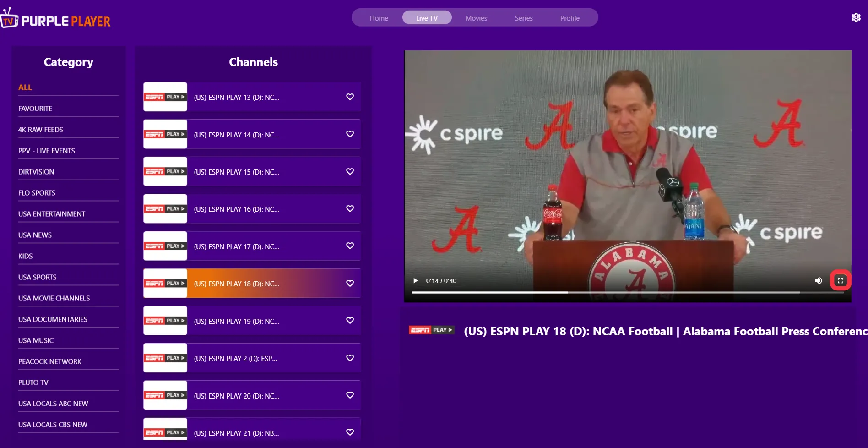Favourite ESPN PLAY 17 with the heart
Viewport: 868px width, 448px height.
350,246
